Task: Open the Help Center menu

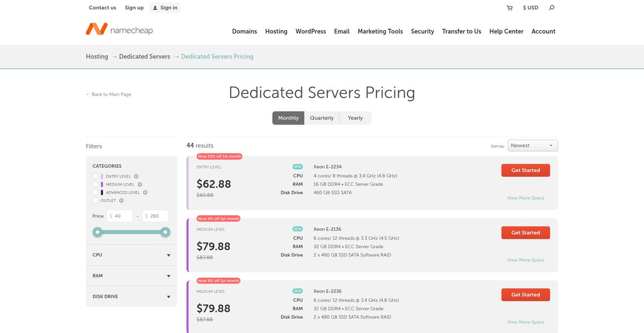Action: [506, 31]
